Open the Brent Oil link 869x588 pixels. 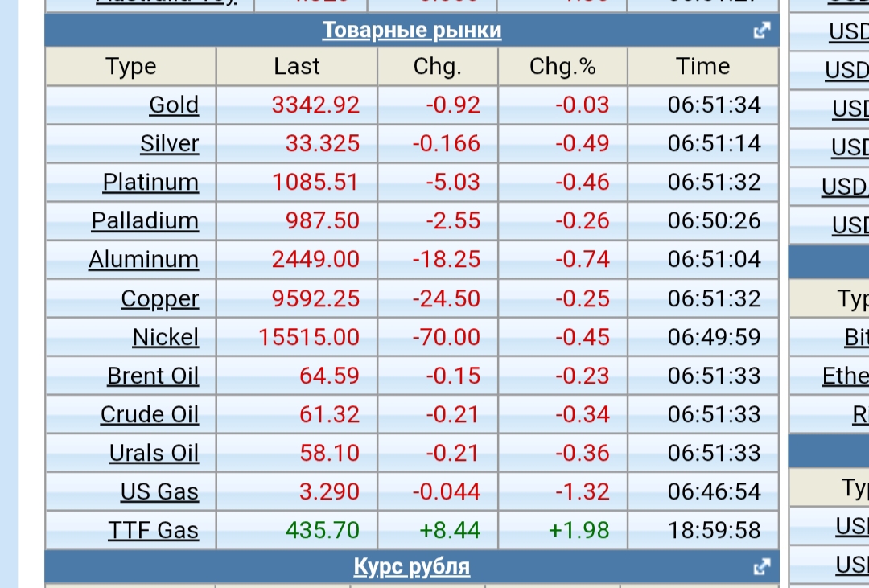coord(153,376)
